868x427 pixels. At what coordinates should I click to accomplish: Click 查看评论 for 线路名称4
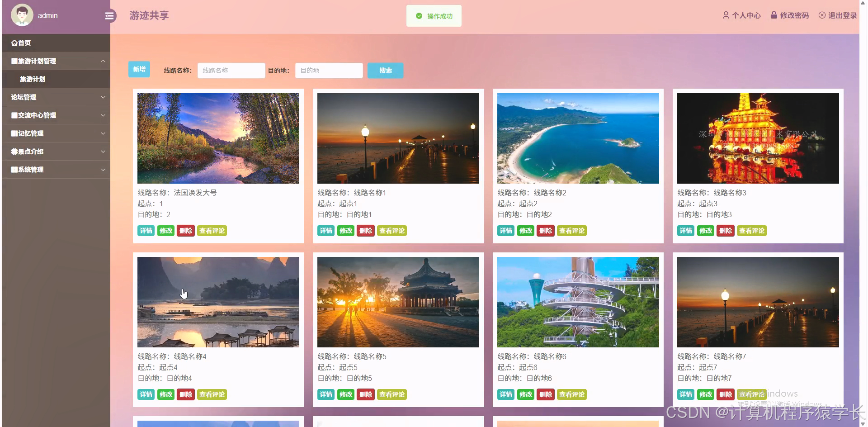212,394
